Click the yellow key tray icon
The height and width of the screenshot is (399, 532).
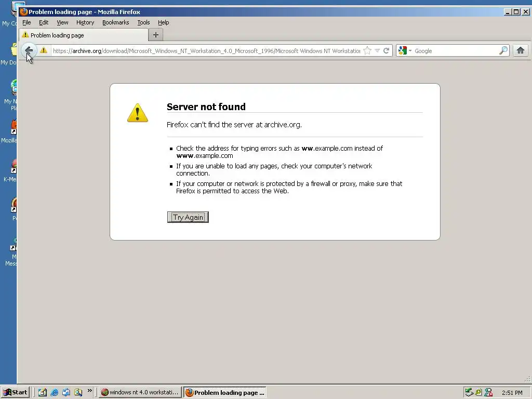click(478, 392)
